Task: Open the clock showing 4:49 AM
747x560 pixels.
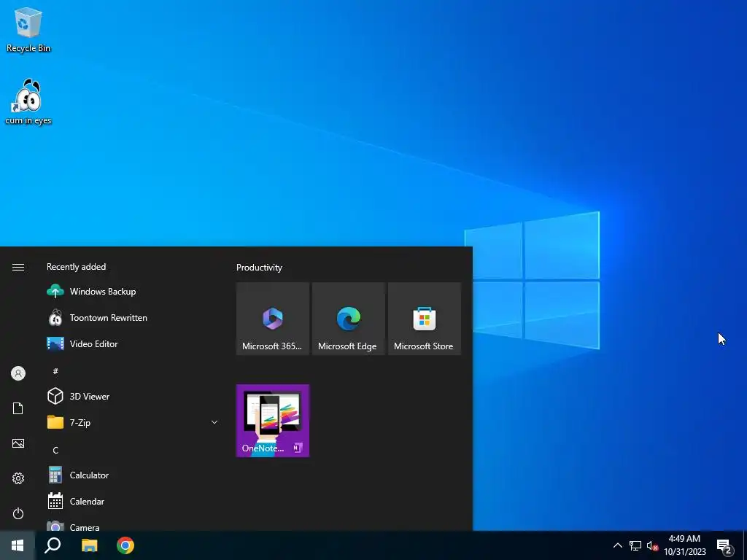Action: tap(684, 545)
